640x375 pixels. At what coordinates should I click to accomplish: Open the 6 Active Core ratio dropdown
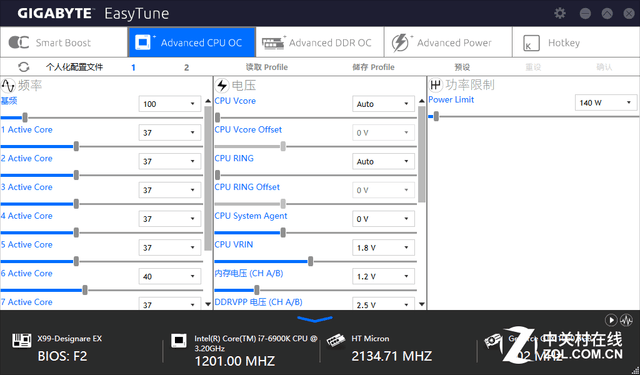point(169,276)
